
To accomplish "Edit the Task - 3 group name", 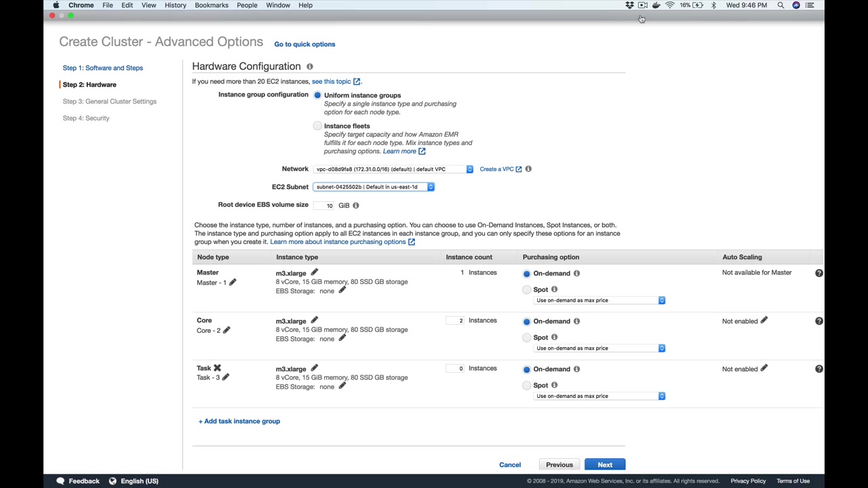I will click(226, 377).
